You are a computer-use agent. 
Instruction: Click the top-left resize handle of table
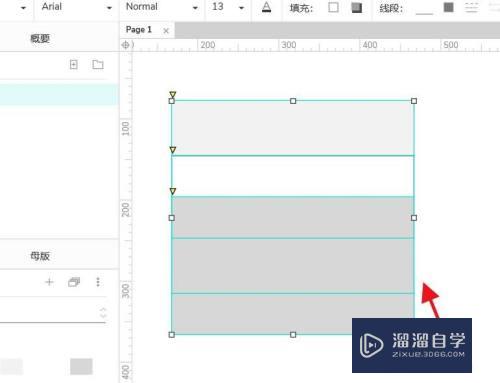pos(172,101)
